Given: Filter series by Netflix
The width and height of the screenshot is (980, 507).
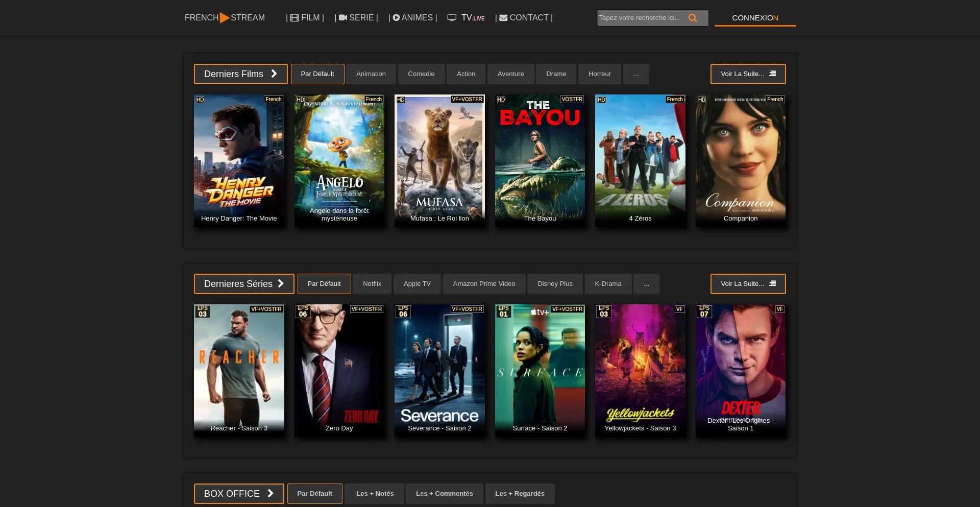Looking at the screenshot, I should coord(372,284).
